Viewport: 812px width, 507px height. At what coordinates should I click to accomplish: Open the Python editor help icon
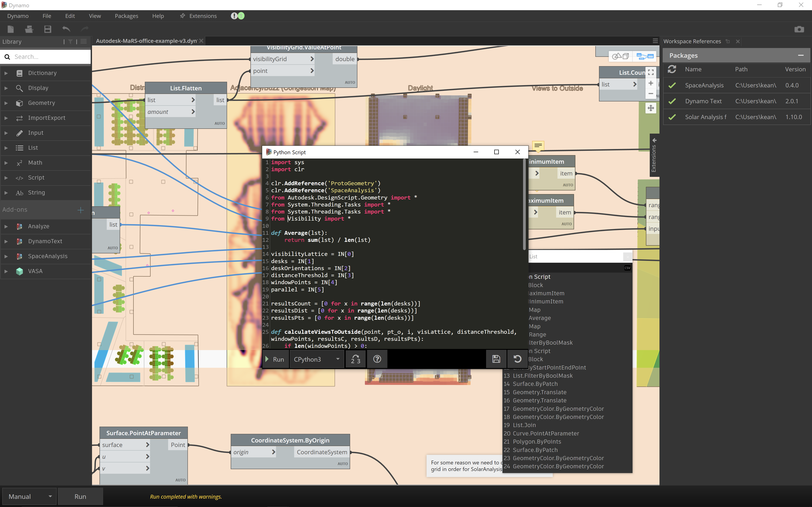click(x=377, y=359)
